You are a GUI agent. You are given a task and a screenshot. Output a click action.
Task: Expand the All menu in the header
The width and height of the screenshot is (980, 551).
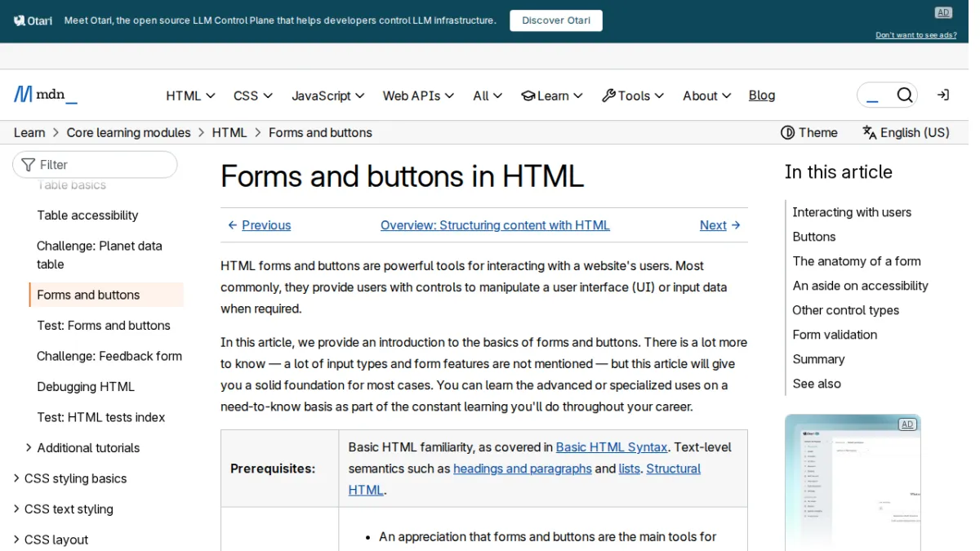point(488,96)
